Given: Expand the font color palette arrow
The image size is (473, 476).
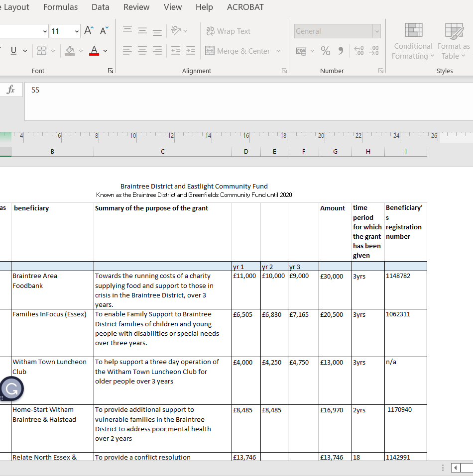Looking at the screenshot, I should [105, 51].
